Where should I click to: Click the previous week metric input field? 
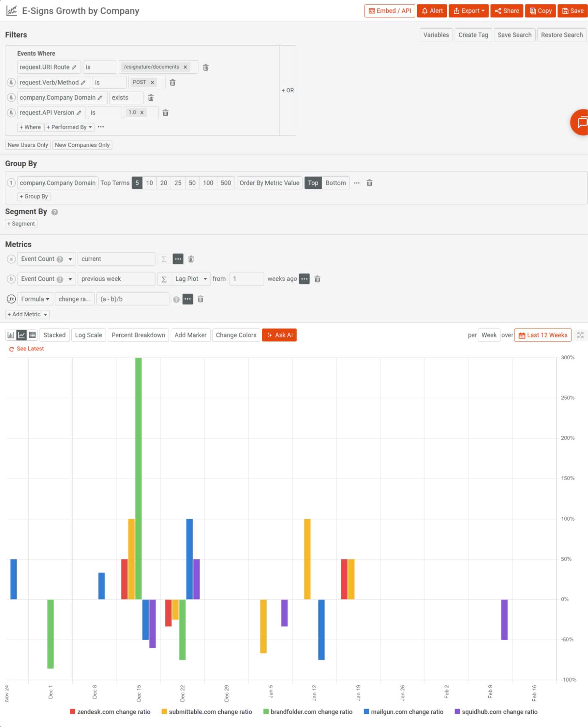[116, 279]
